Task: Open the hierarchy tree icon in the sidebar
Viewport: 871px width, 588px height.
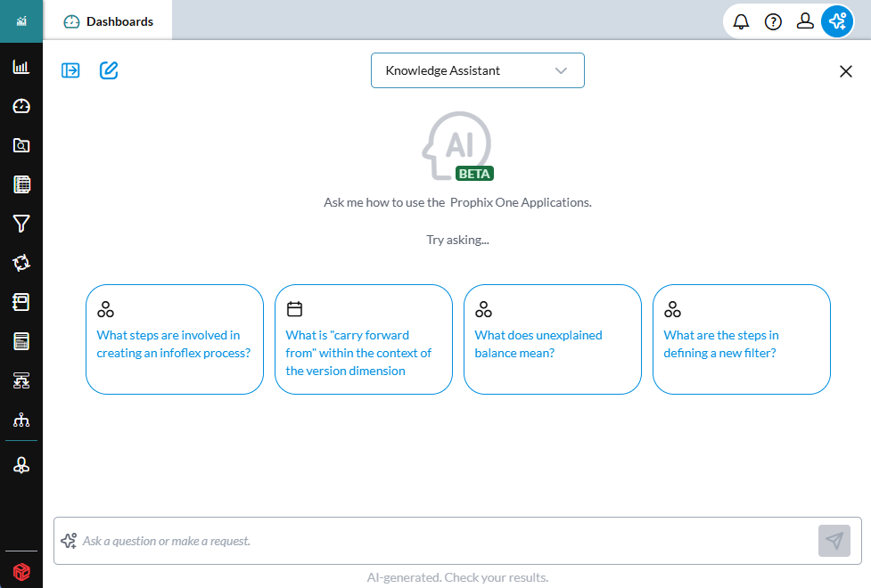Action: 21,420
